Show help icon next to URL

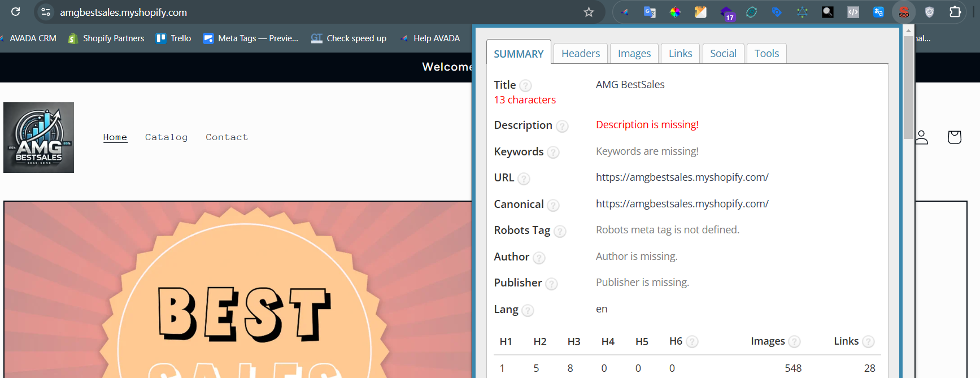[x=524, y=179]
